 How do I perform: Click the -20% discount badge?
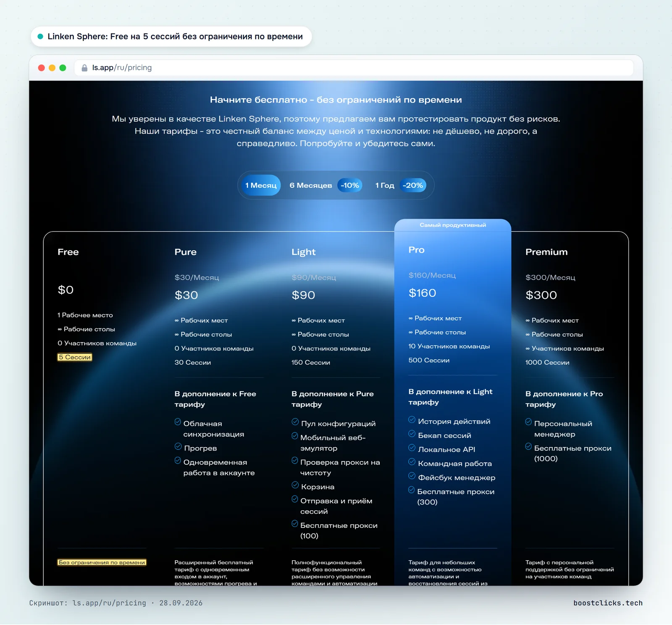pos(413,185)
